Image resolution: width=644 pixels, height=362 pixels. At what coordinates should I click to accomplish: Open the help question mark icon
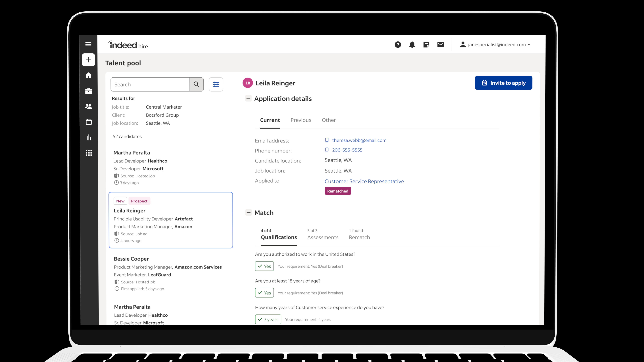[x=398, y=44]
